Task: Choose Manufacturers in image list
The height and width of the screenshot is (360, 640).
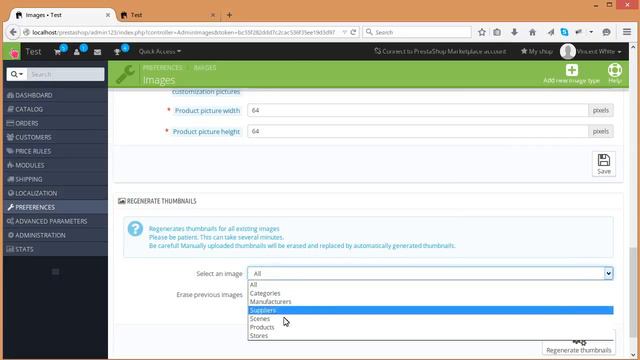Action: click(x=431, y=302)
